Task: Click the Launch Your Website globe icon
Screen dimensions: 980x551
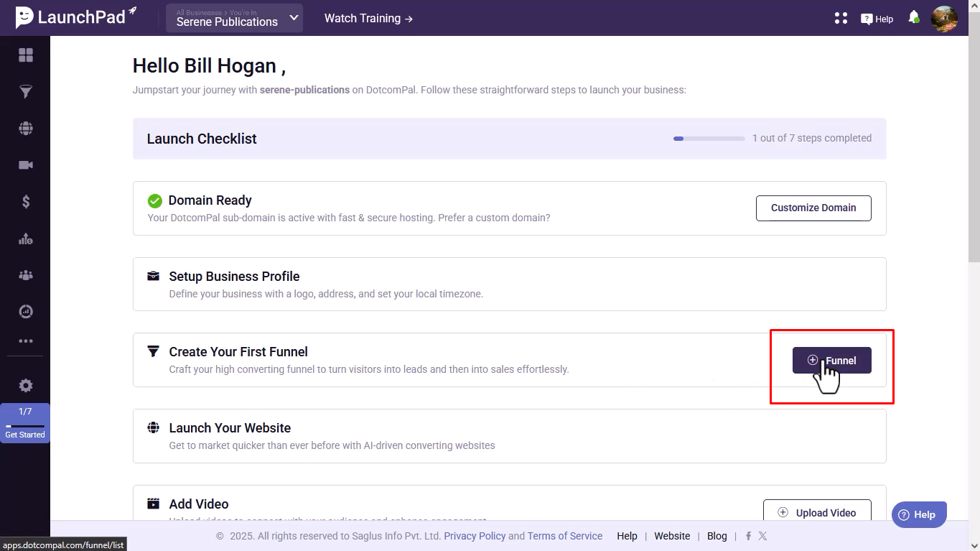Action: pyautogui.click(x=154, y=427)
